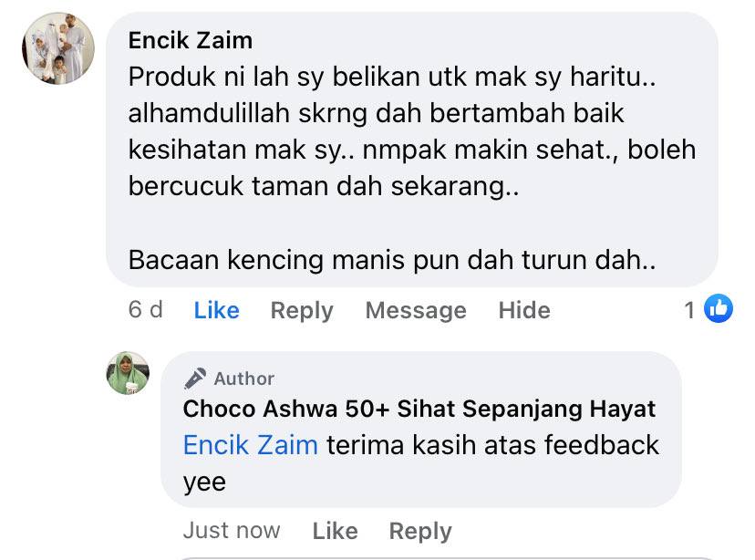Open the blue Encik Zaim mention link

point(251,444)
